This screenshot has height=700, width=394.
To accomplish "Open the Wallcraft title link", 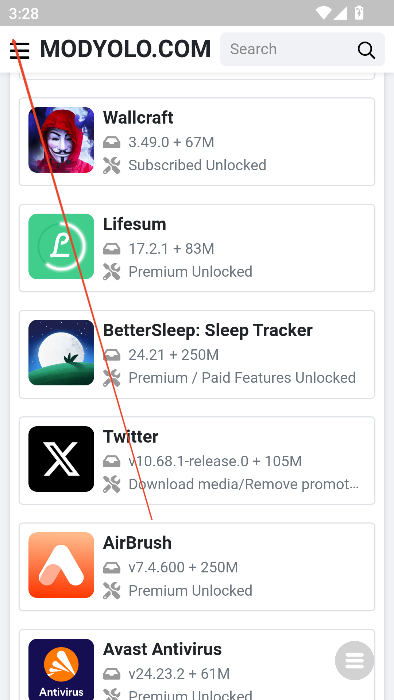I will pos(138,118).
